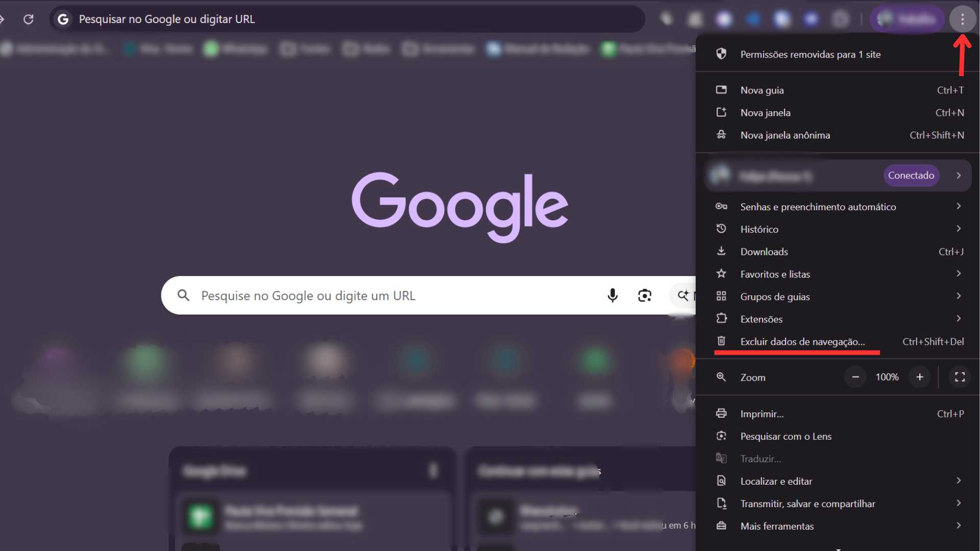Click the Conectado profile badge
The width and height of the screenshot is (980, 551).
tap(911, 176)
